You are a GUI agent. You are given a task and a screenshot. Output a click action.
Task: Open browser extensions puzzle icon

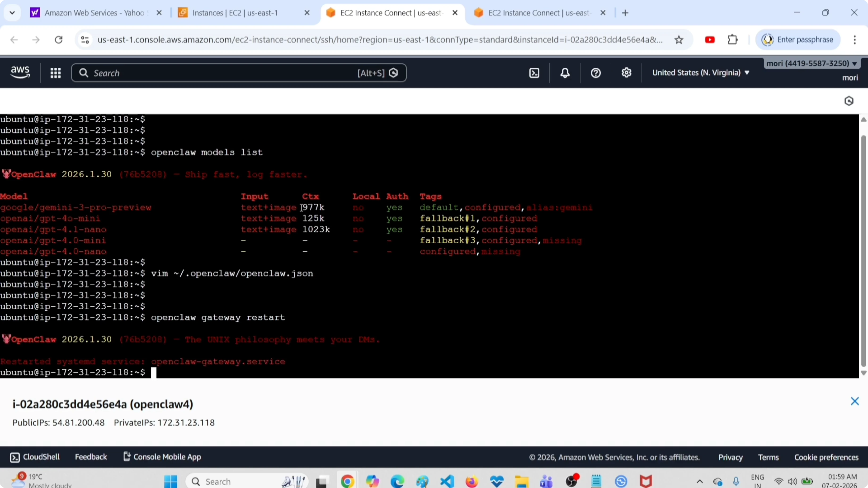click(x=733, y=40)
